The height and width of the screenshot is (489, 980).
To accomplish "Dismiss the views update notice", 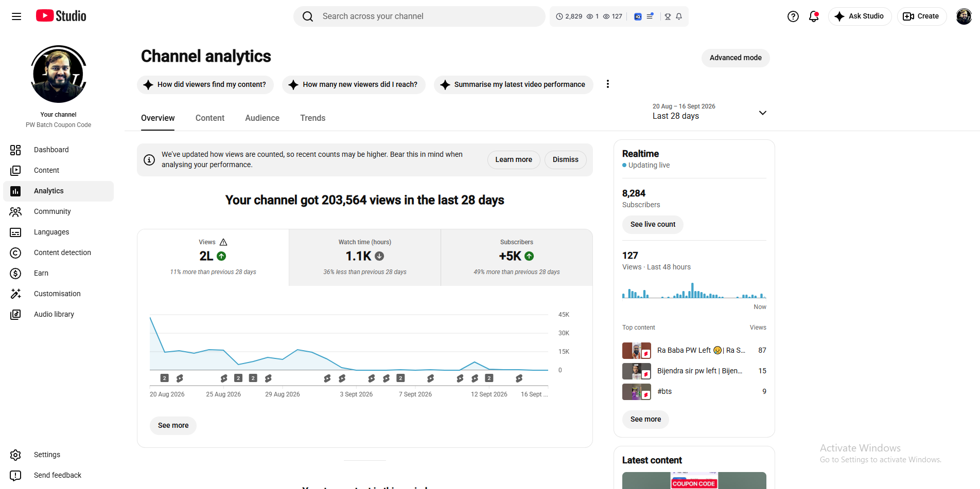I will coord(566,160).
